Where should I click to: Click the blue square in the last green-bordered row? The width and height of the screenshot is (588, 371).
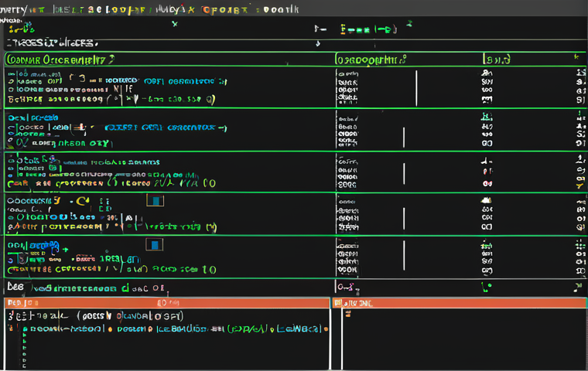155,245
